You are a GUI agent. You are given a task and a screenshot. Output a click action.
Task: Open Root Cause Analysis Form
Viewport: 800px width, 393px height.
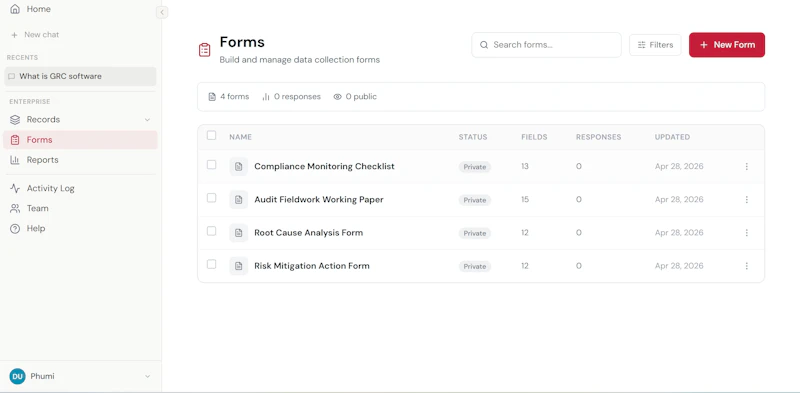pyautogui.click(x=309, y=233)
